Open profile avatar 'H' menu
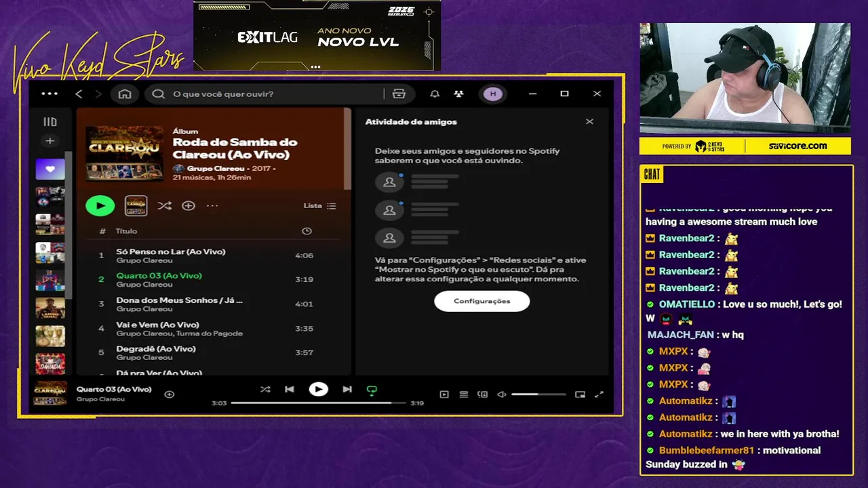The height and width of the screenshot is (488, 868). (x=493, y=94)
